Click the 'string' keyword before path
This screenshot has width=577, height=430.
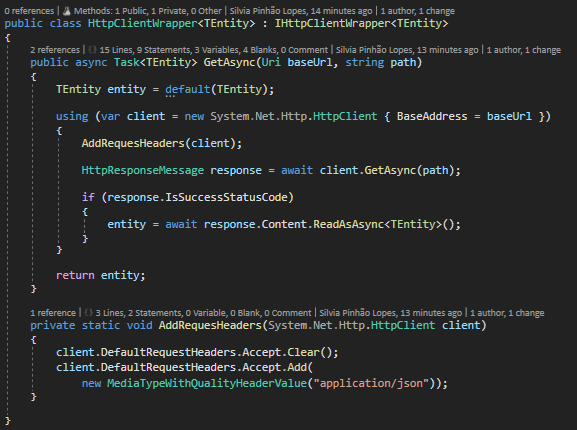coord(364,62)
